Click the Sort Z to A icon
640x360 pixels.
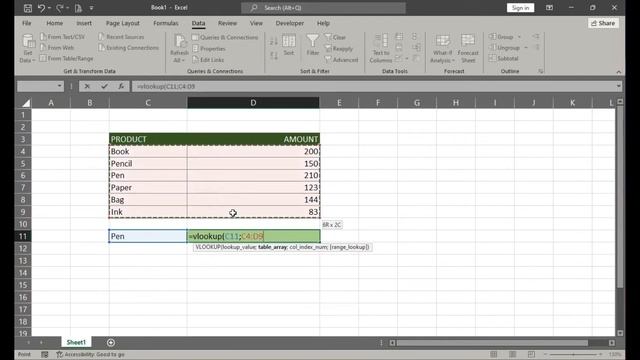pos(273,55)
